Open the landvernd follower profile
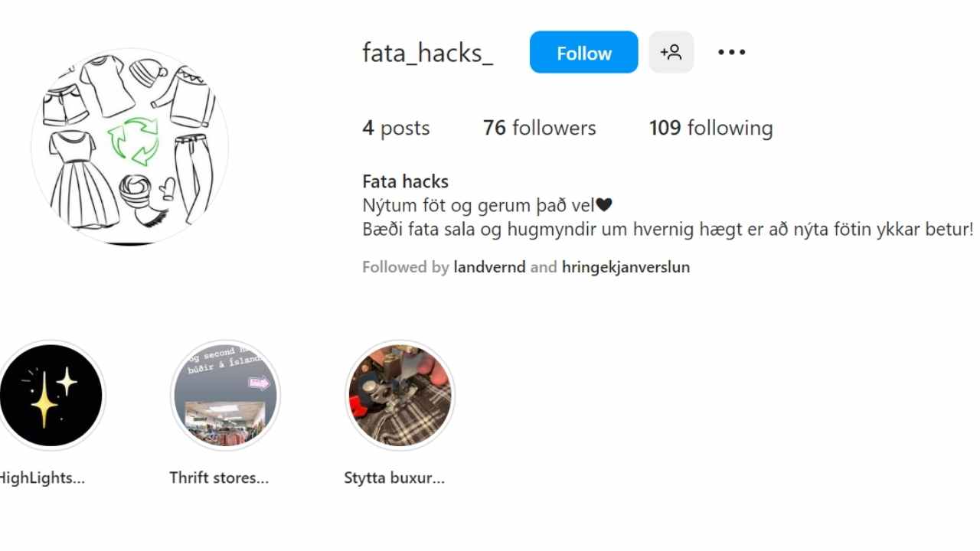980x551 pixels. pos(489,267)
